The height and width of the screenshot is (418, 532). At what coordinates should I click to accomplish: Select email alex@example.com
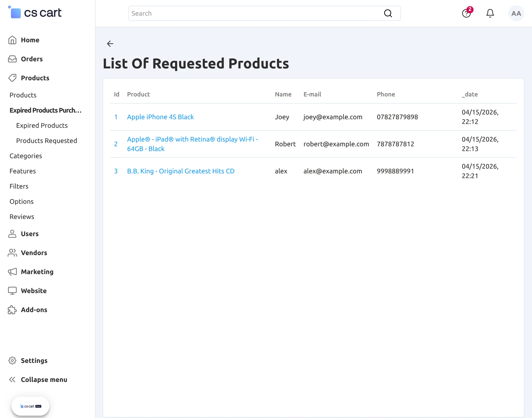click(x=333, y=171)
